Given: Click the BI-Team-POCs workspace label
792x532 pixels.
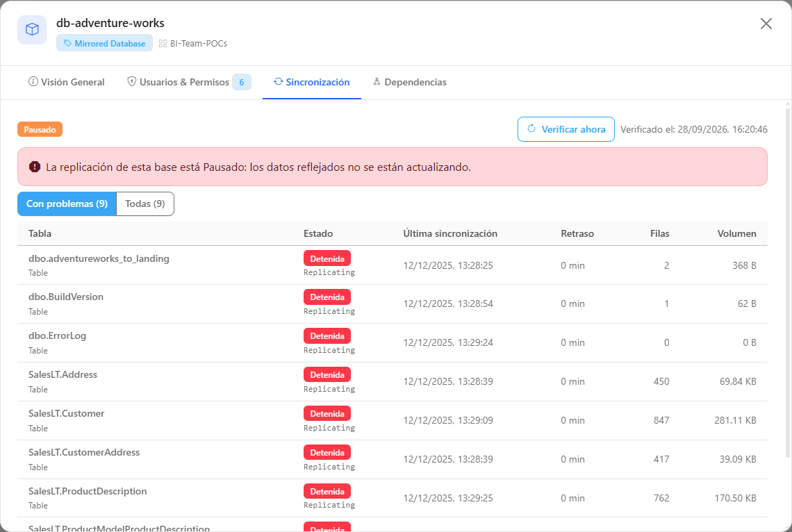Looking at the screenshot, I should point(199,44).
